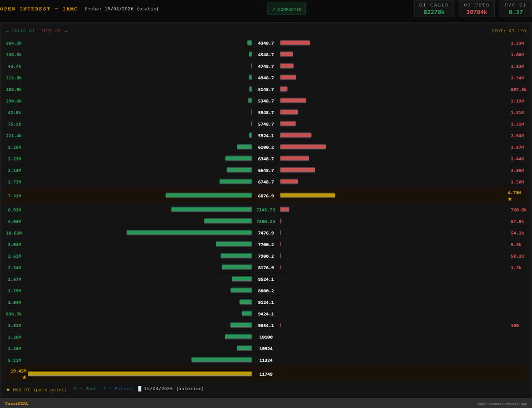Open the ggal-scanner.vercel.app link
532x408 pixels.
503,404
